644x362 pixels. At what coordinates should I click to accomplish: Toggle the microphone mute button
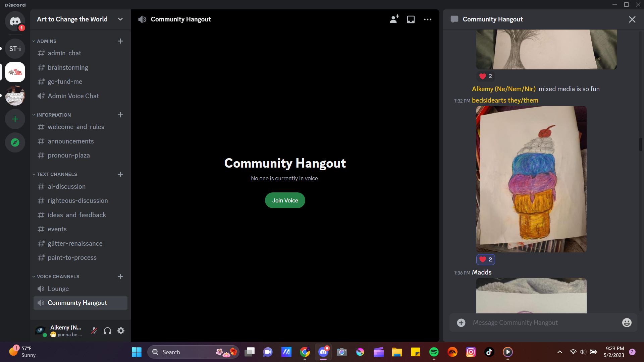point(94,331)
